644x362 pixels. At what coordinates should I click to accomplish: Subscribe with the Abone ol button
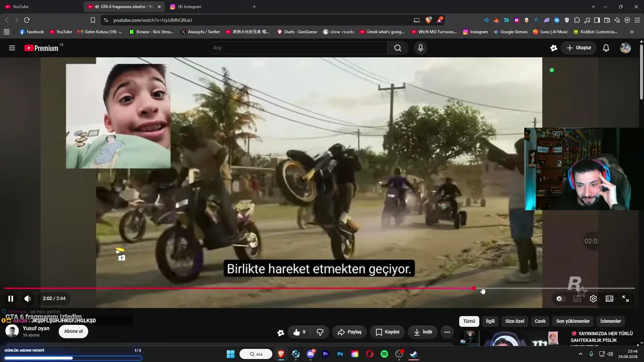click(x=73, y=331)
